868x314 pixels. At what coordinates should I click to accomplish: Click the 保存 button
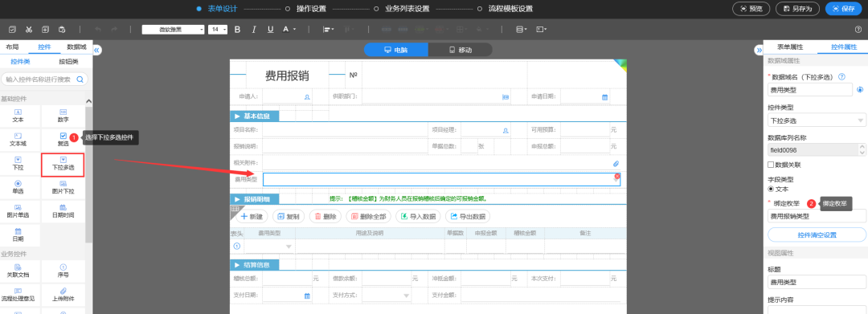[x=844, y=9]
